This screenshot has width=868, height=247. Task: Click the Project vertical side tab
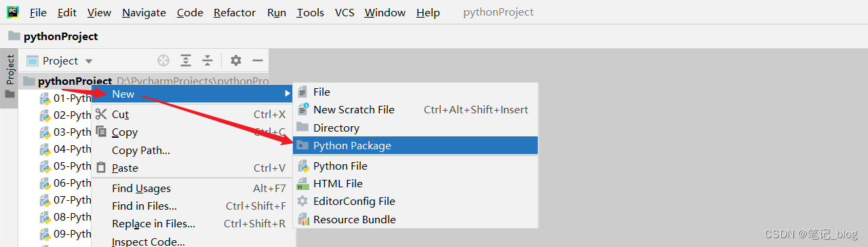pyautogui.click(x=10, y=69)
